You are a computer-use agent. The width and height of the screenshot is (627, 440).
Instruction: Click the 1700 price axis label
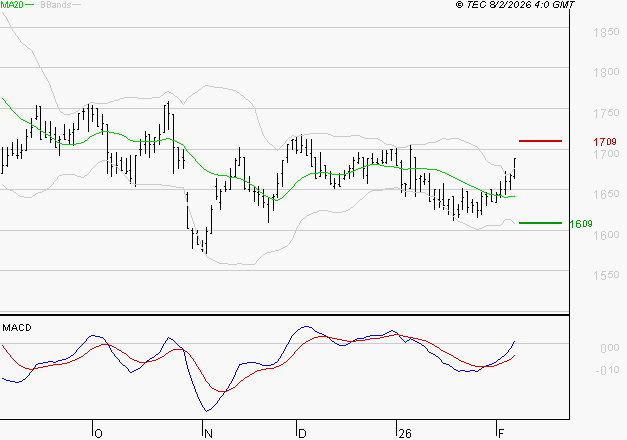pos(606,154)
